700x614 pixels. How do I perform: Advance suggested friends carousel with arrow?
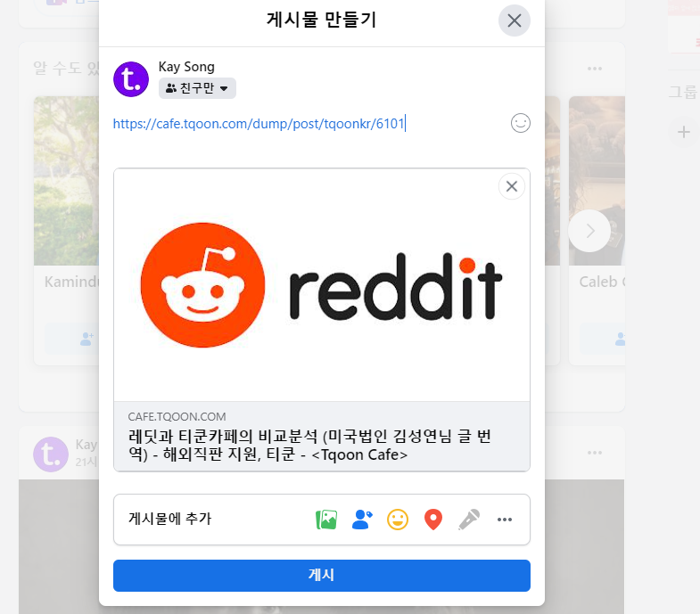589,231
